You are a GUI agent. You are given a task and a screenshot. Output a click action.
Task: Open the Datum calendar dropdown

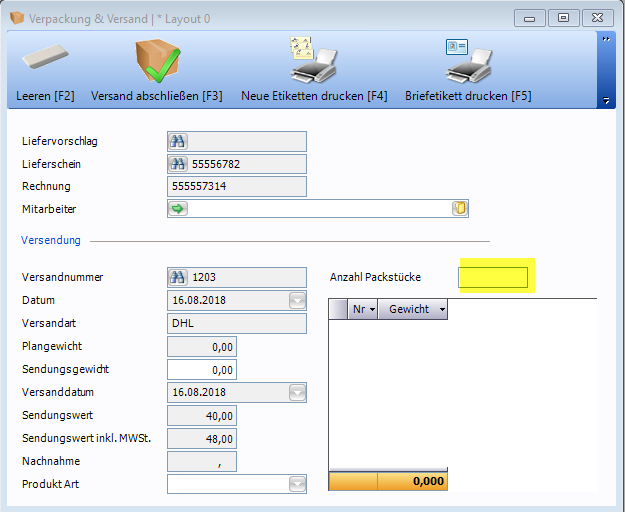[297, 300]
